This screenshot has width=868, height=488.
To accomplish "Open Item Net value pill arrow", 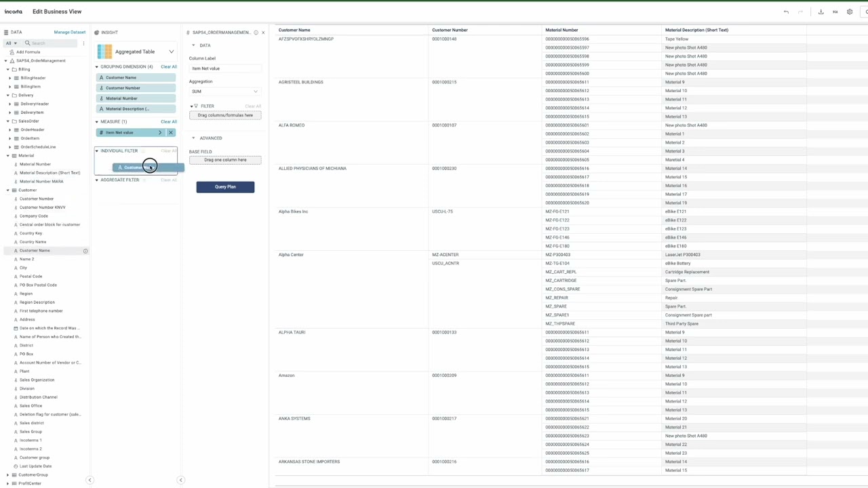I will 160,133.
